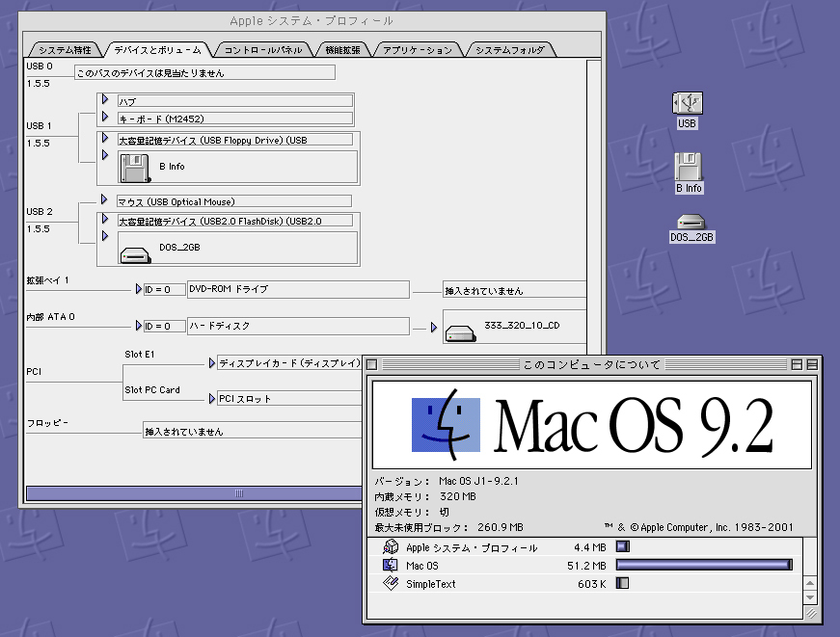Click the SimpleText application icon
Screen dimensions: 840x637
point(392,583)
